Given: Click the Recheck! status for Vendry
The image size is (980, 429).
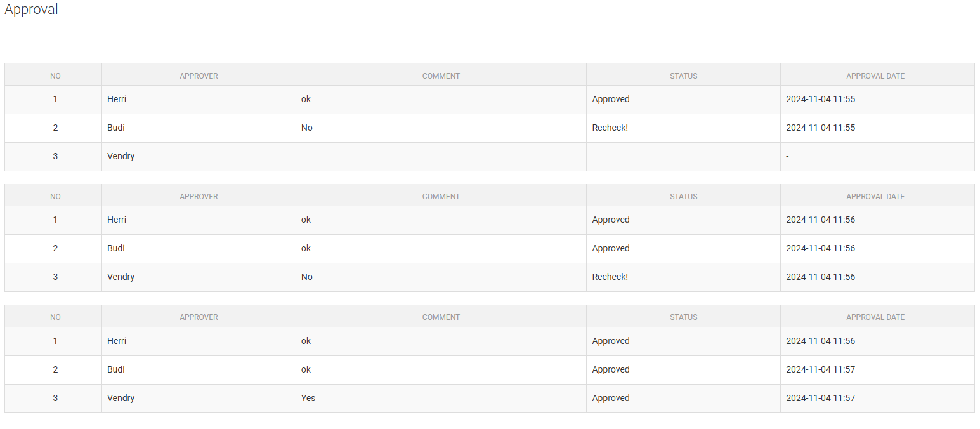Looking at the screenshot, I should coord(610,277).
